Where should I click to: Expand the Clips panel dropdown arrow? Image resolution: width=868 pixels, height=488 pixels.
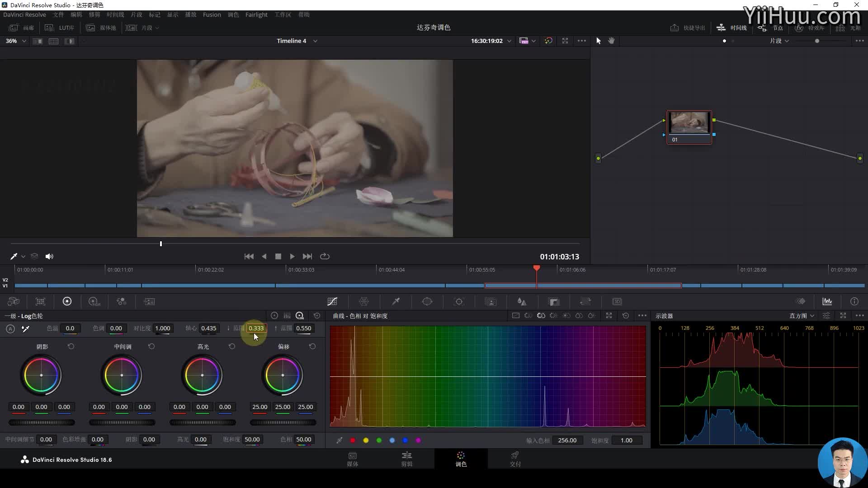click(x=157, y=28)
